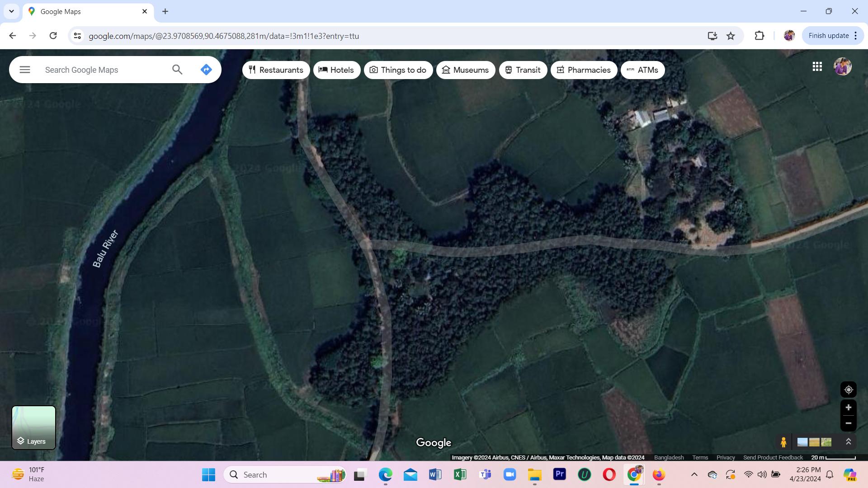The image size is (868, 488).
Task: Open the Mail app from taskbar
Action: tap(410, 474)
